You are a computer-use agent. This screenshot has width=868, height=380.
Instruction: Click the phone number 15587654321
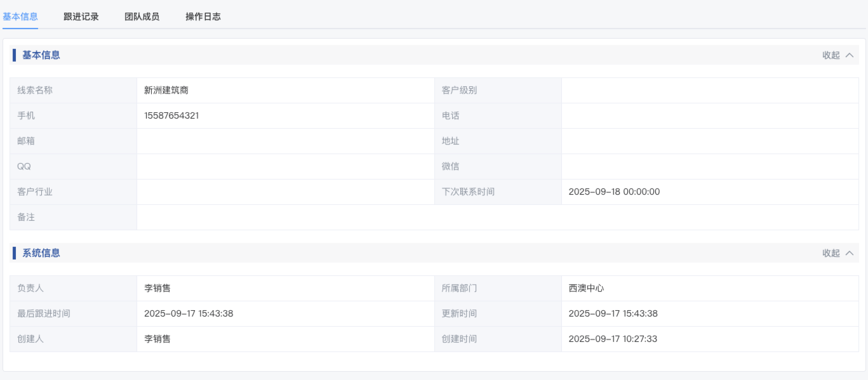click(176, 115)
